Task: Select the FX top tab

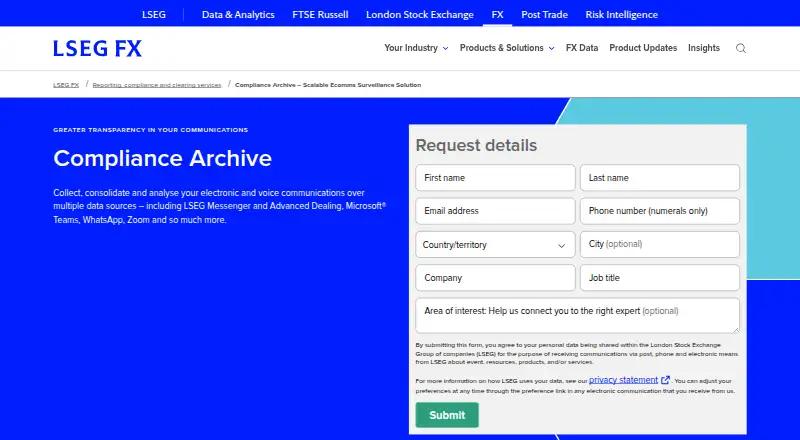Action: pyautogui.click(x=497, y=14)
